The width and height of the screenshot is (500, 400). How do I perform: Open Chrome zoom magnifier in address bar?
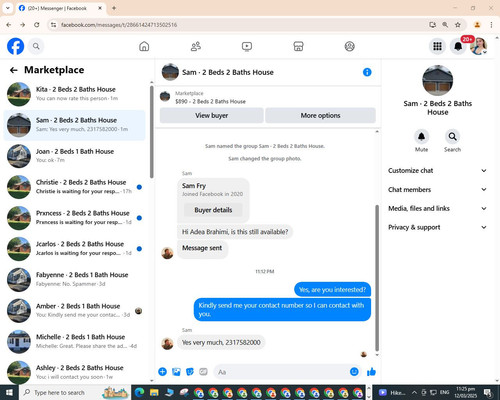[445, 25]
